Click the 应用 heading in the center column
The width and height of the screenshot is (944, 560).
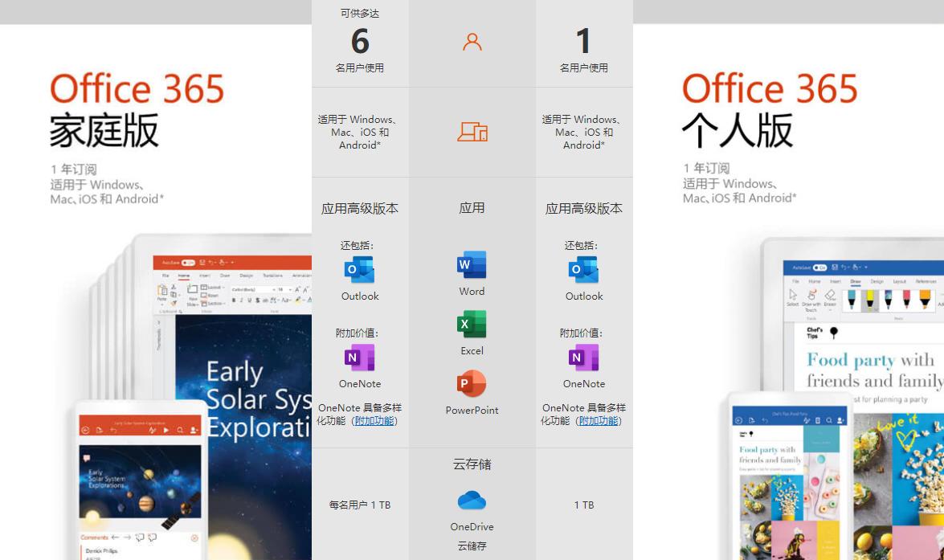coord(472,208)
